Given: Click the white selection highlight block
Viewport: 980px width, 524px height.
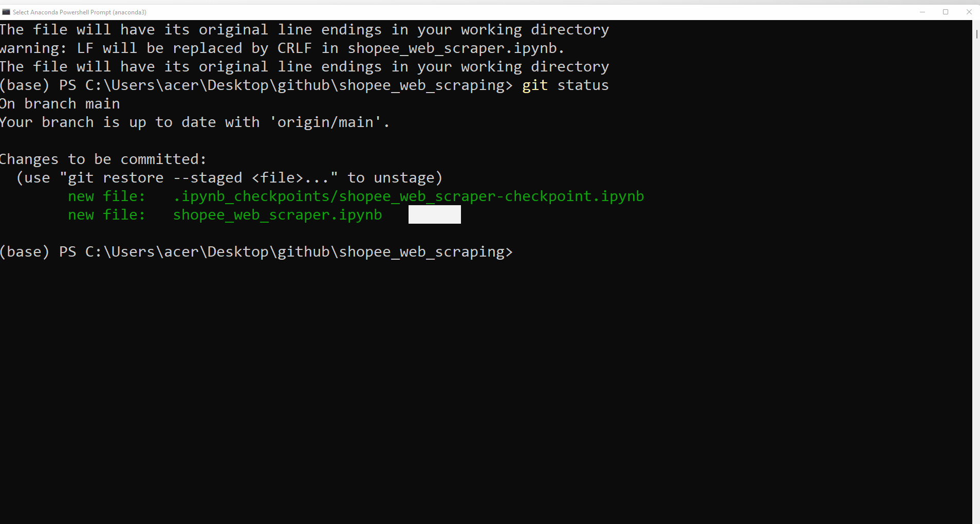Looking at the screenshot, I should pyautogui.click(x=434, y=214).
